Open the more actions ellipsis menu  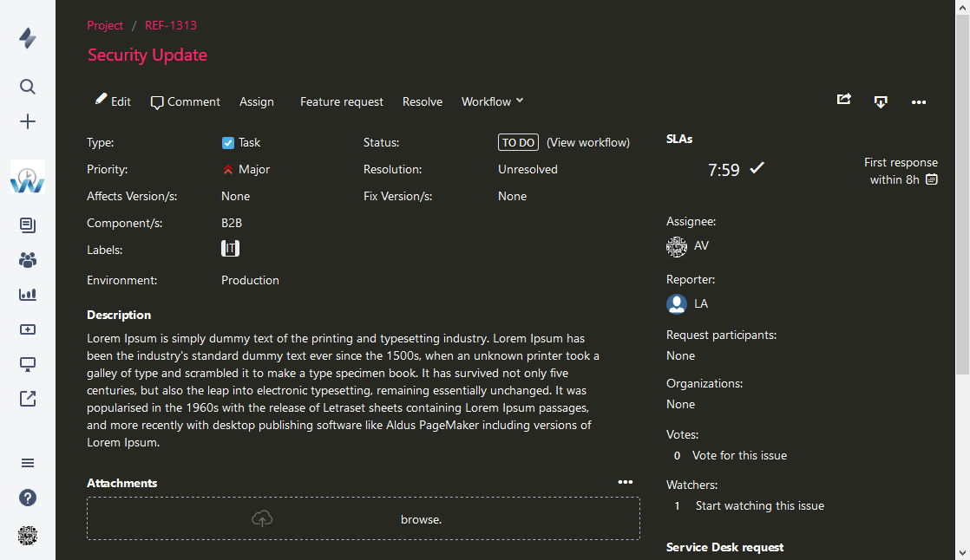click(x=919, y=102)
